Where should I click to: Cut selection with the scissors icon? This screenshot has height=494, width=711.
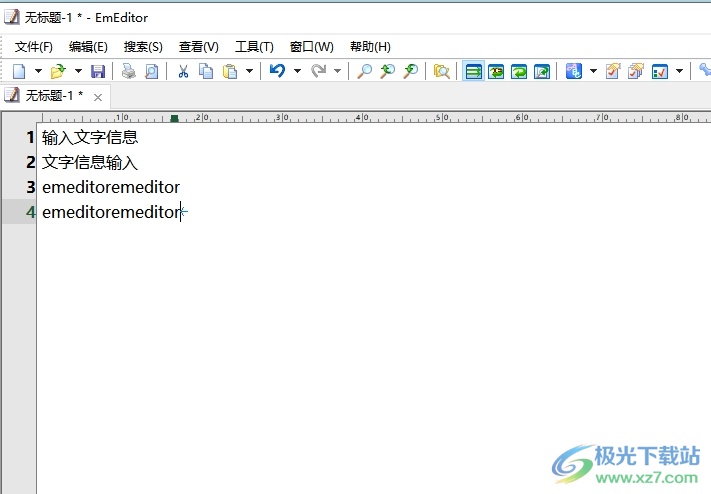point(183,71)
